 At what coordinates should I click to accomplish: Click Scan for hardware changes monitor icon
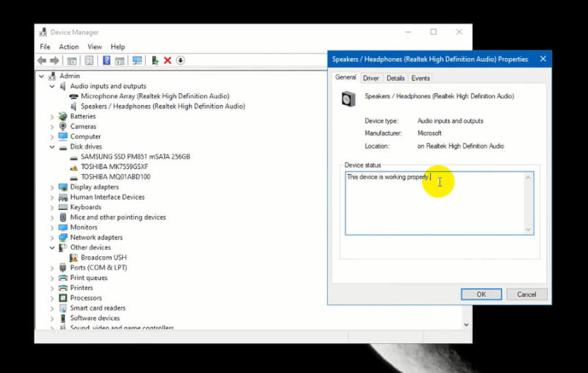[137, 61]
